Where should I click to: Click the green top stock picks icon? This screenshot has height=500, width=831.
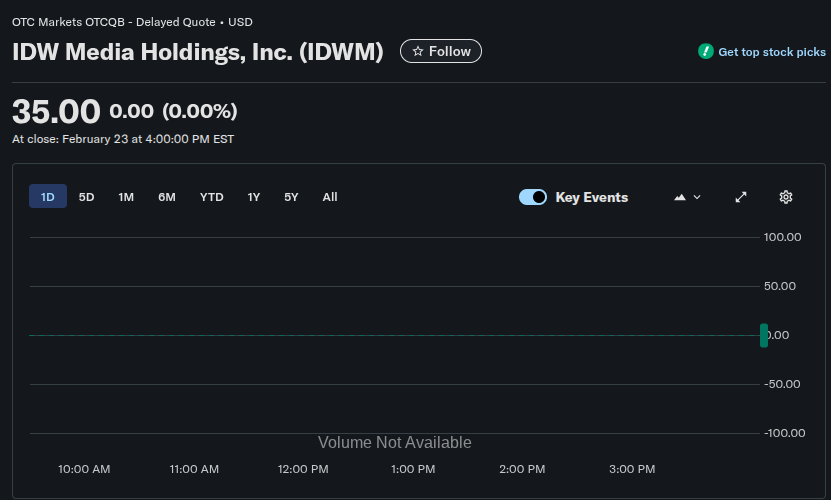click(705, 51)
